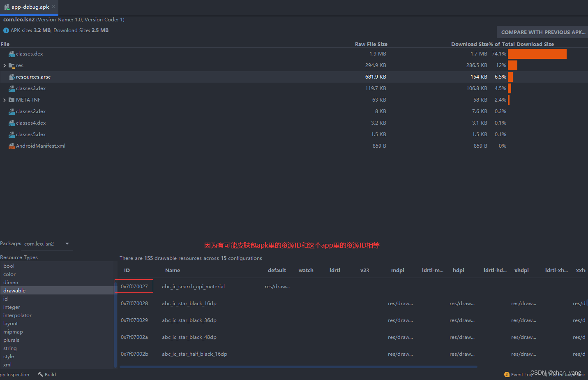Image resolution: width=588 pixels, height=380 pixels.
Task: Select xml resource type
Action: coord(58,365)
